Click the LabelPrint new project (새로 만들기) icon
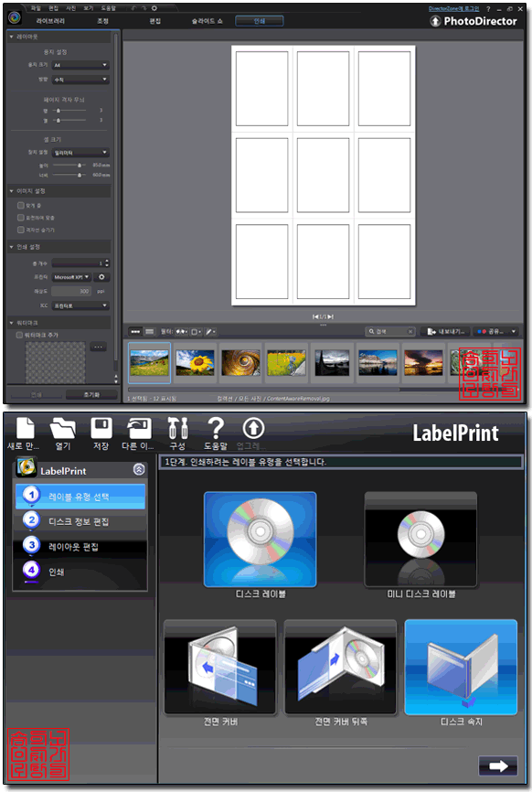 click(25, 428)
